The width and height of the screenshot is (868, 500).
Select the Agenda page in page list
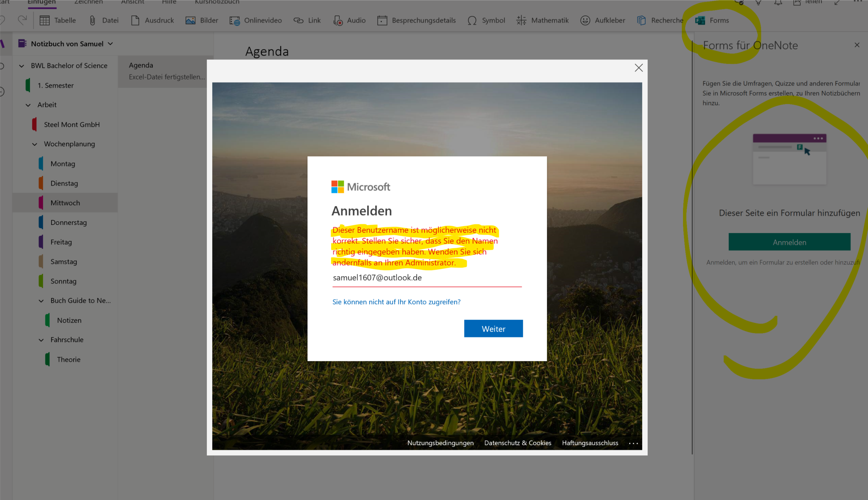pos(166,71)
